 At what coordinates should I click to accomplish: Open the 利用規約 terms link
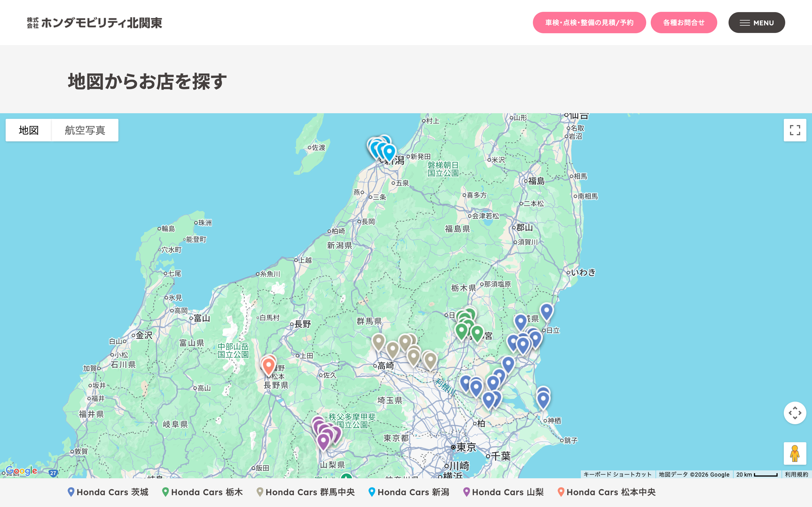click(796, 475)
